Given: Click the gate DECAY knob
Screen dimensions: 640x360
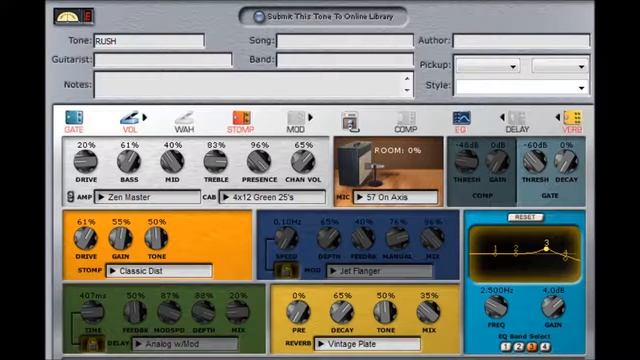Looking at the screenshot, I should (566, 162).
